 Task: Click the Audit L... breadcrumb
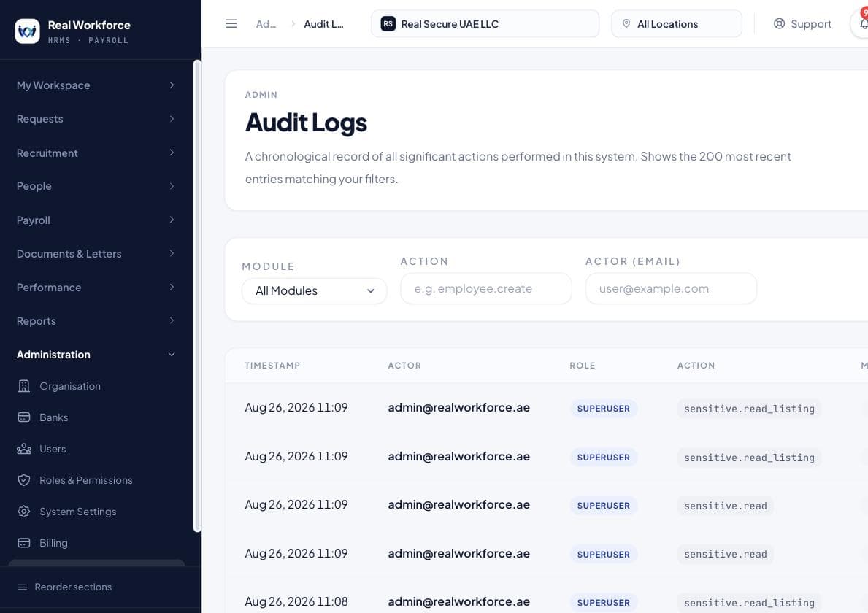tap(324, 24)
